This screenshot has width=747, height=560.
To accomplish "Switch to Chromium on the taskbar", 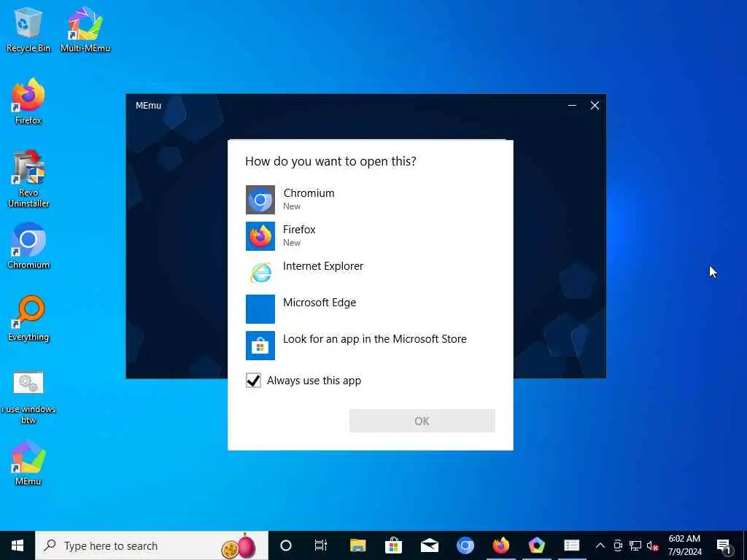I will [465, 545].
